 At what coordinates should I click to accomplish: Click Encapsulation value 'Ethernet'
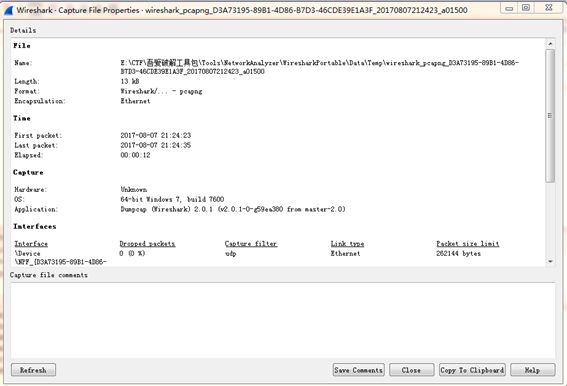[135, 101]
